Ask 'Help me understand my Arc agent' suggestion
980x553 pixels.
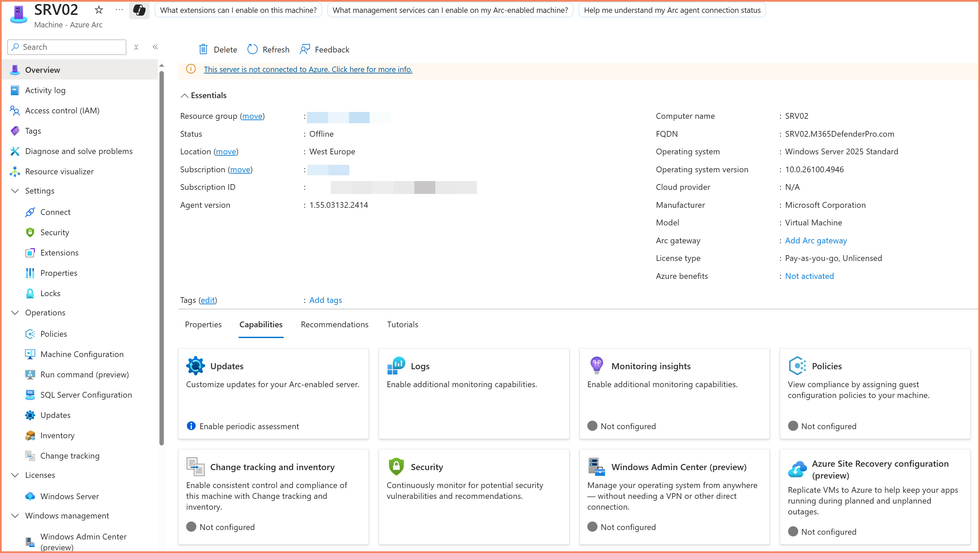tap(672, 10)
